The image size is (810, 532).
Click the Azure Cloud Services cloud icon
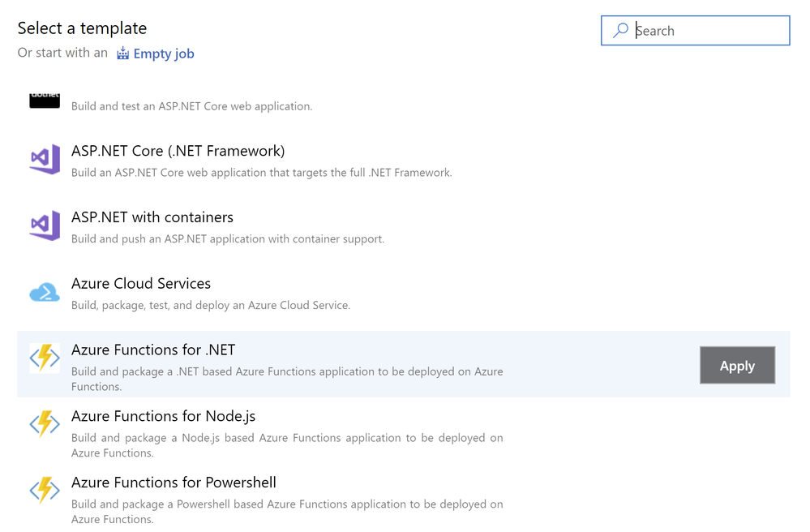[x=45, y=293]
